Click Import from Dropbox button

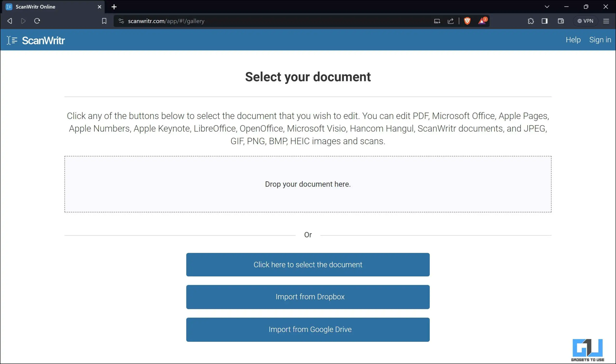(x=308, y=297)
